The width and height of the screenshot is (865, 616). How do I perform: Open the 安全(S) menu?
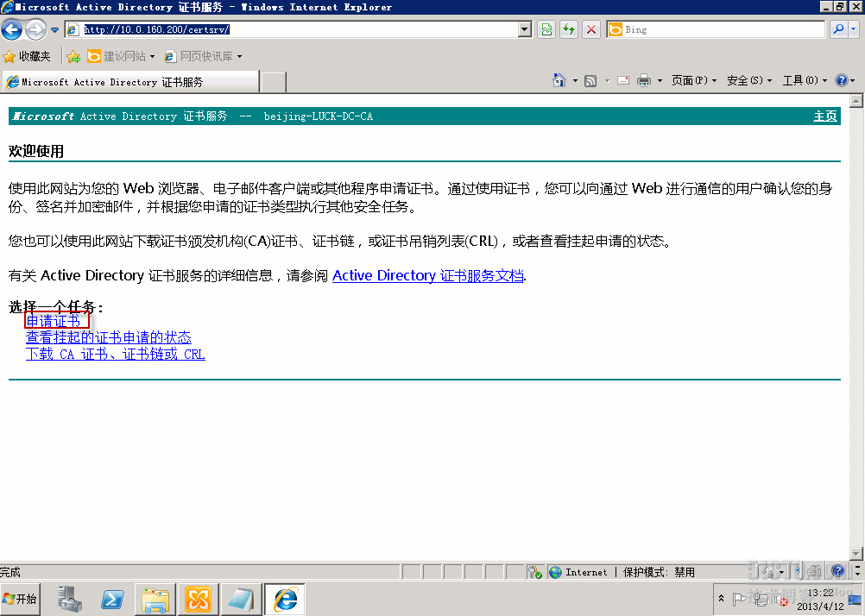coord(749,80)
